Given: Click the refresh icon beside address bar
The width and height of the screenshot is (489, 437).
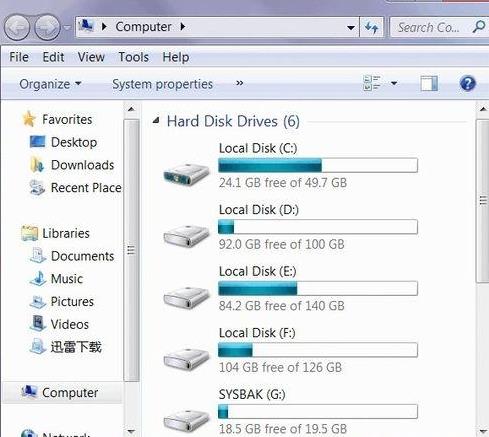Looking at the screenshot, I should 371,27.
